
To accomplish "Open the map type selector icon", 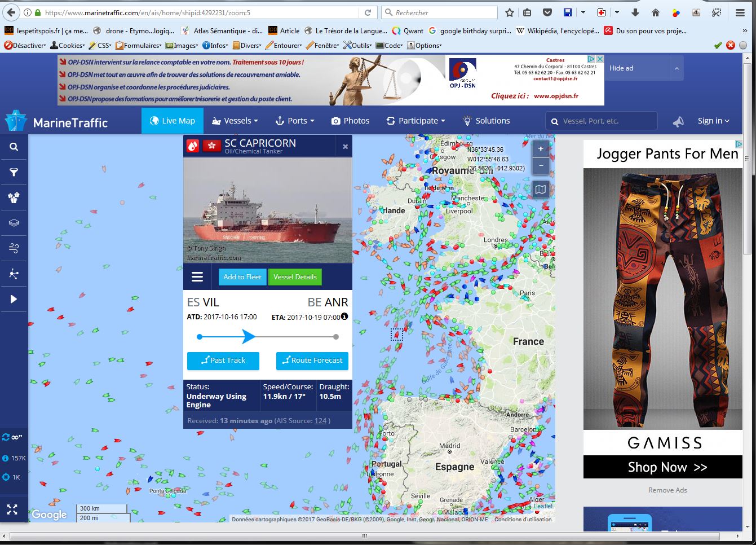I will point(541,190).
